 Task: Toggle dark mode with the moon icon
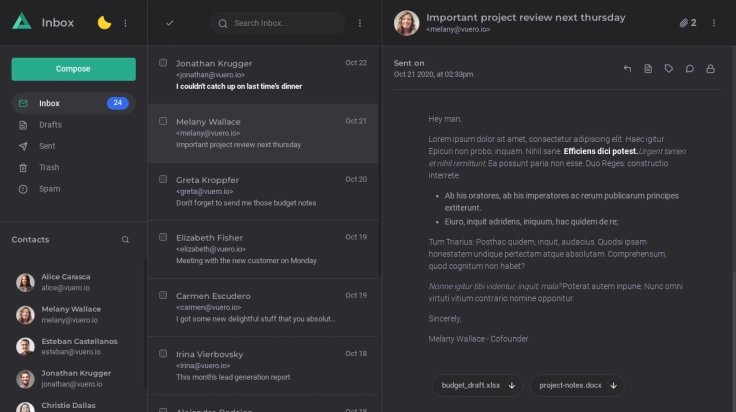(104, 22)
